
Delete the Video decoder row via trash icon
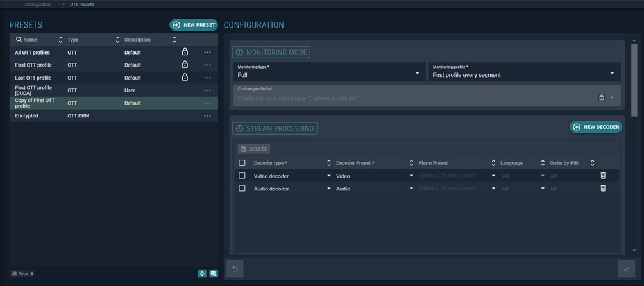pos(602,176)
